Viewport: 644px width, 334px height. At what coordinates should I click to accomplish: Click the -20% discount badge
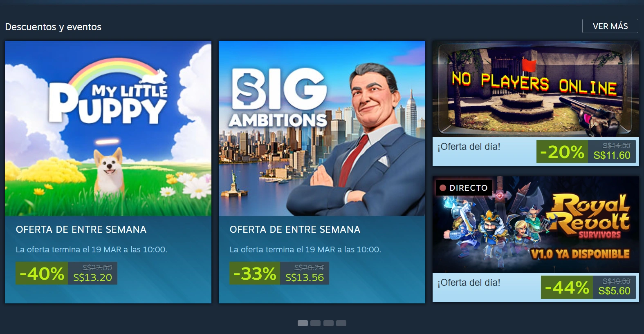pyautogui.click(x=562, y=152)
